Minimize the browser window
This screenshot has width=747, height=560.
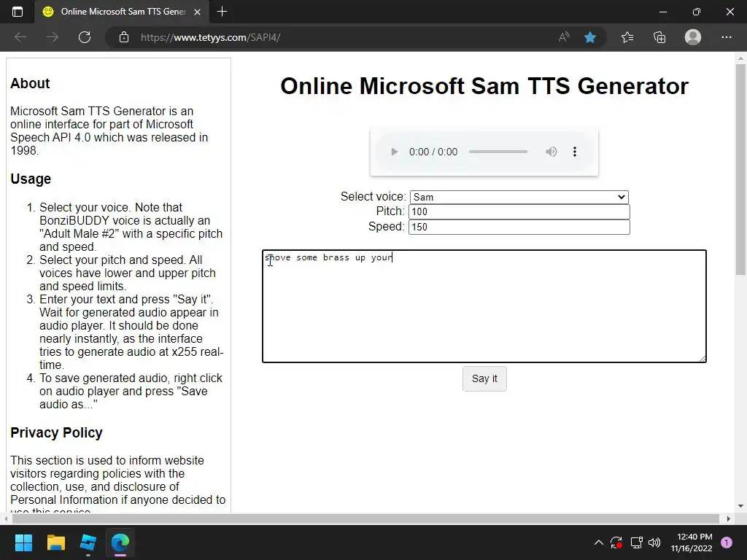[x=662, y=12]
